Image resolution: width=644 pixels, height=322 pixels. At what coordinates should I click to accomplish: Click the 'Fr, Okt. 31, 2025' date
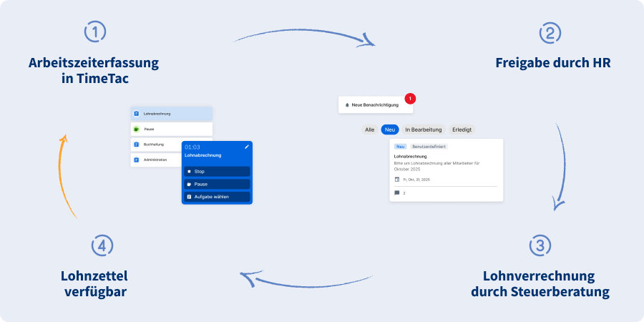[416, 180]
